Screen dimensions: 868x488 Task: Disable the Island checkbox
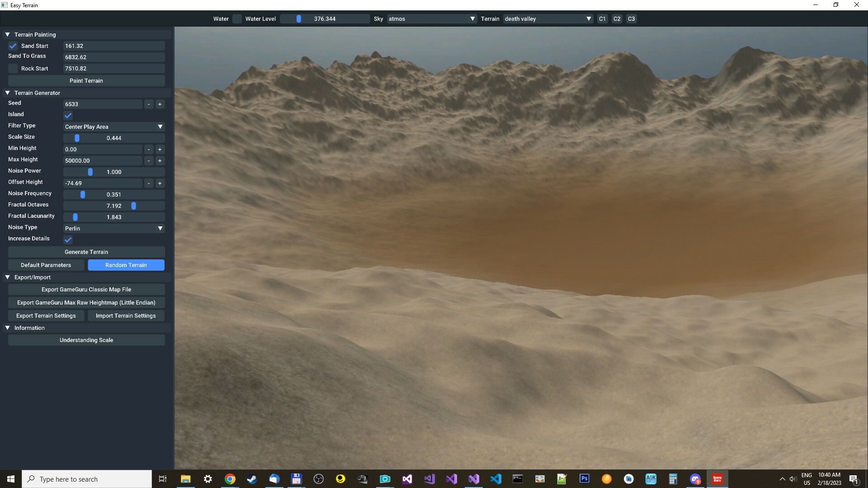tap(68, 116)
